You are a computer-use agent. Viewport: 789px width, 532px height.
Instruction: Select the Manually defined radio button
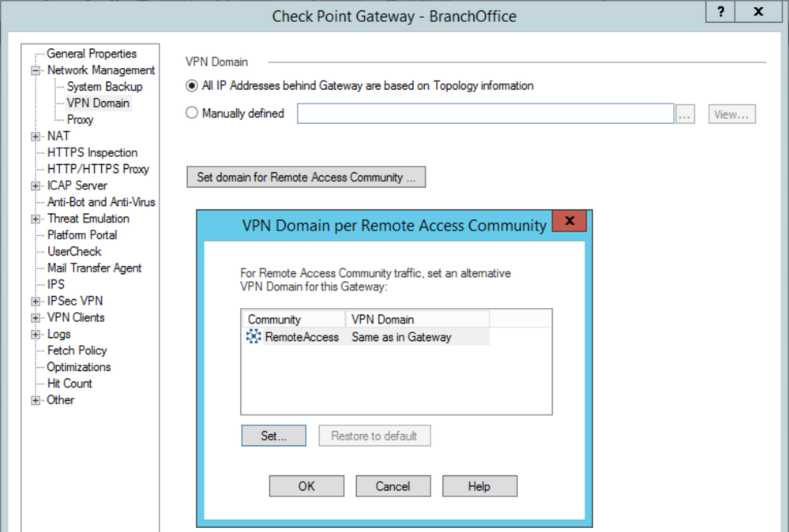[x=191, y=113]
